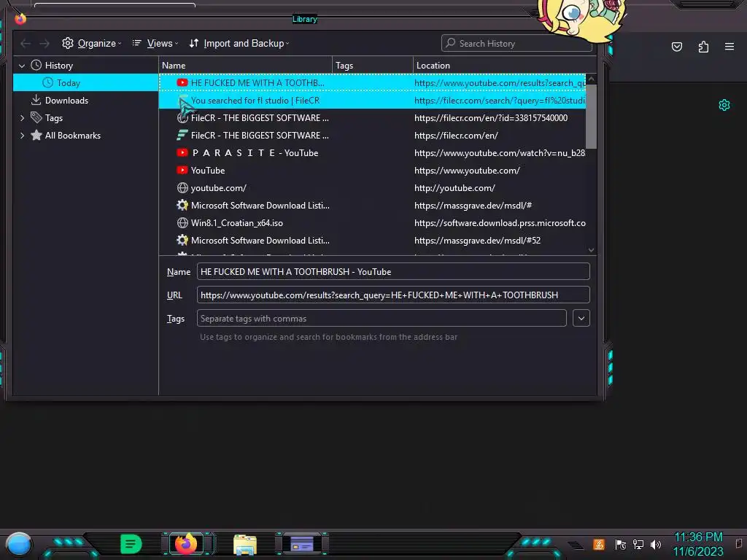Open Action Center flag tray icon

(620, 545)
